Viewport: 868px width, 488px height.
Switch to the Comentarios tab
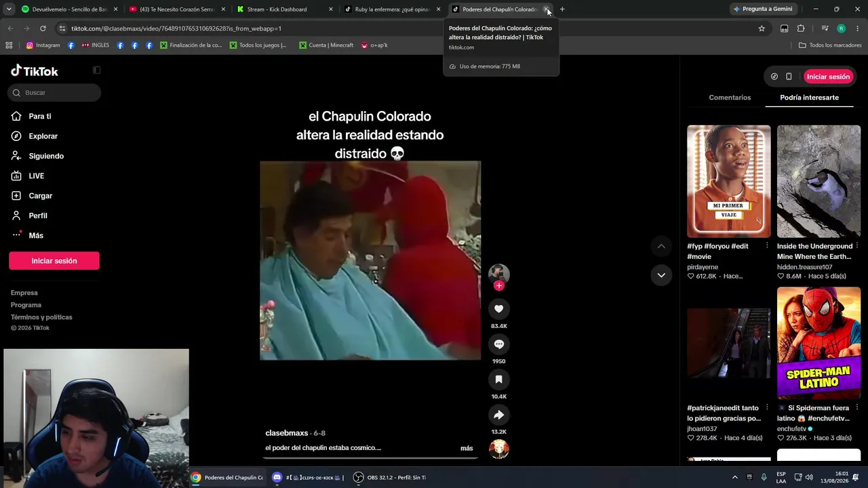click(x=730, y=98)
